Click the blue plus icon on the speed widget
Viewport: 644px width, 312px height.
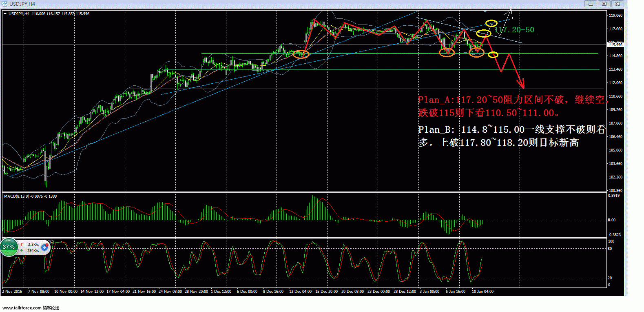(x=44, y=247)
